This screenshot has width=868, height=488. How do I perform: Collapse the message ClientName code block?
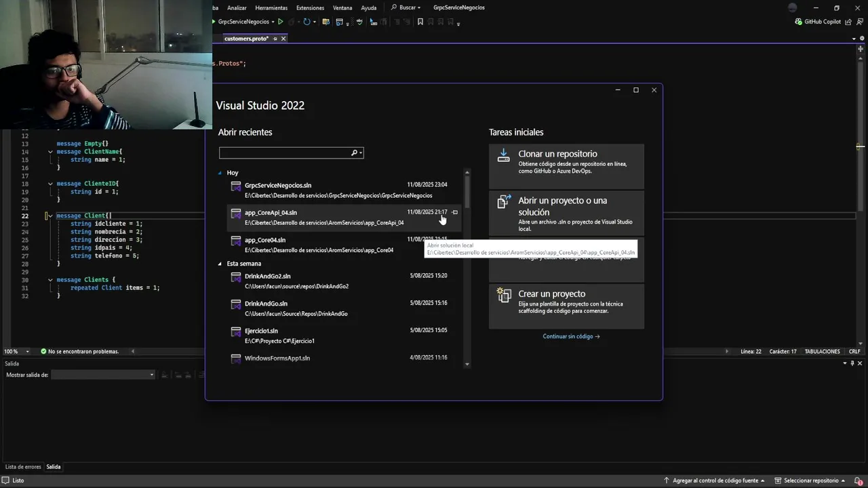50,152
